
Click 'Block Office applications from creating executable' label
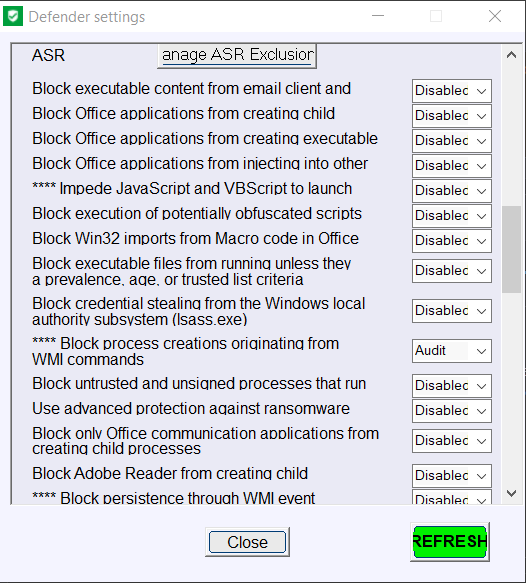click(205, 139)
